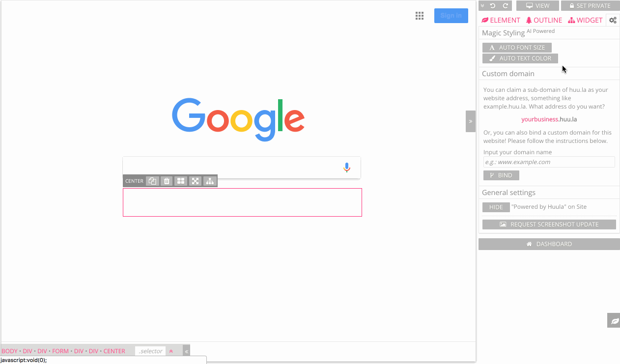Select the first DIV after BODY in breadcrumb
Image resolution: width=620 pixels, height=364 pixels.
[28, 351]
